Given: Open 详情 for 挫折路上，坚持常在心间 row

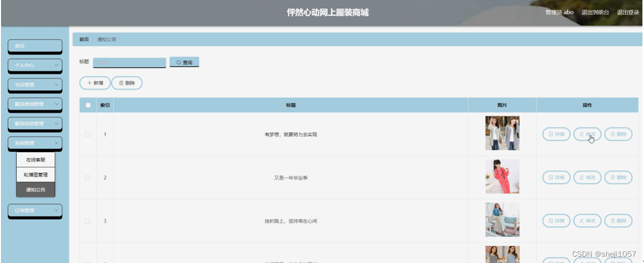Looking at the screenshot, I should (556, 221).
